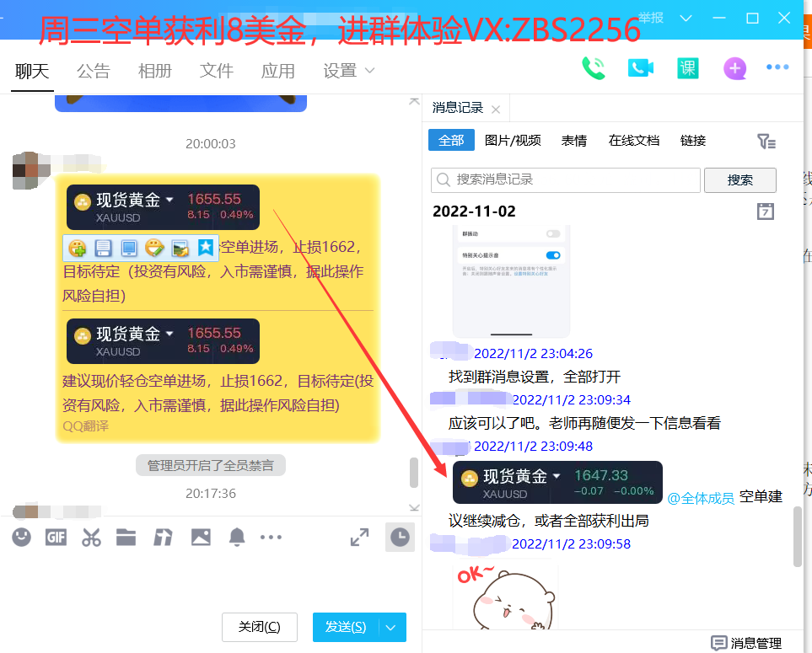Insert a picture with the image icon

pos(201,538)
